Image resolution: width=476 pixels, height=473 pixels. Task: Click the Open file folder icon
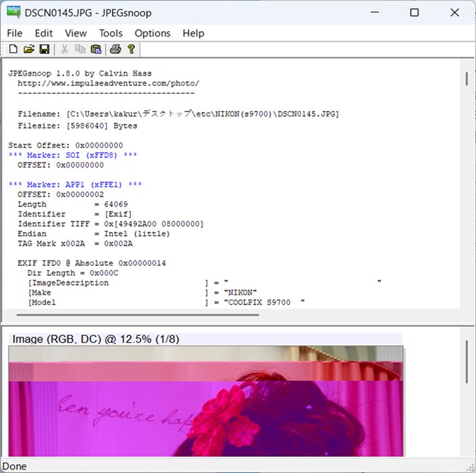(x=28, y=49)
